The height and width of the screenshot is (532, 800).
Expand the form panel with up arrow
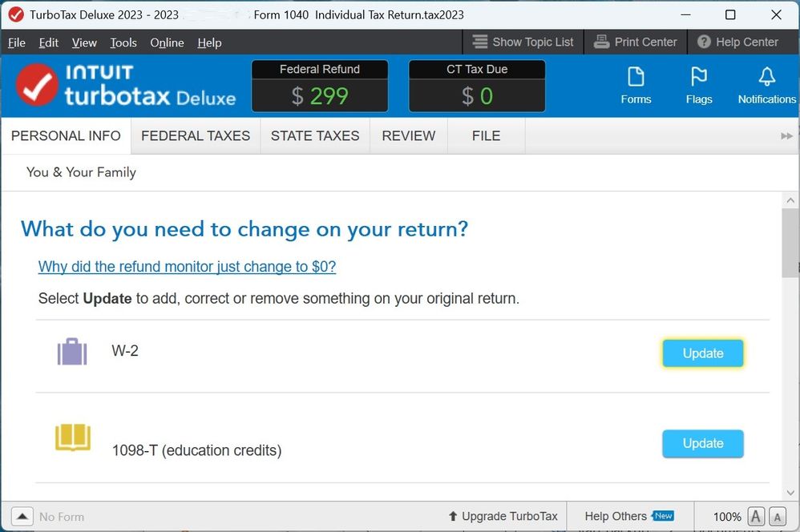[x=22, y=517]
